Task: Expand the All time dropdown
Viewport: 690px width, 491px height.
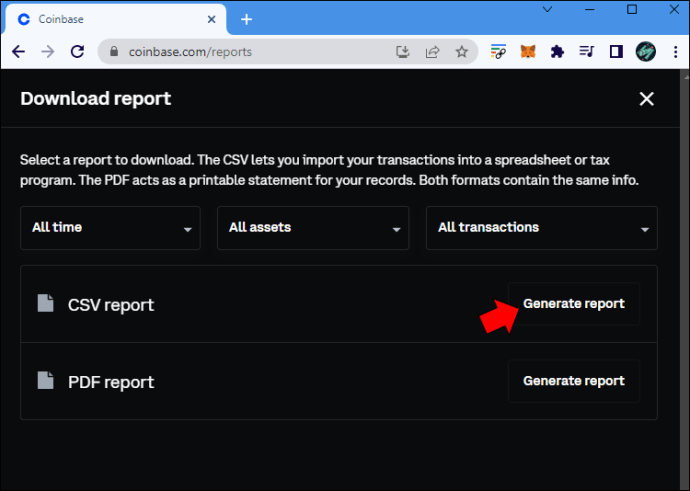Action: coord(110,228)
